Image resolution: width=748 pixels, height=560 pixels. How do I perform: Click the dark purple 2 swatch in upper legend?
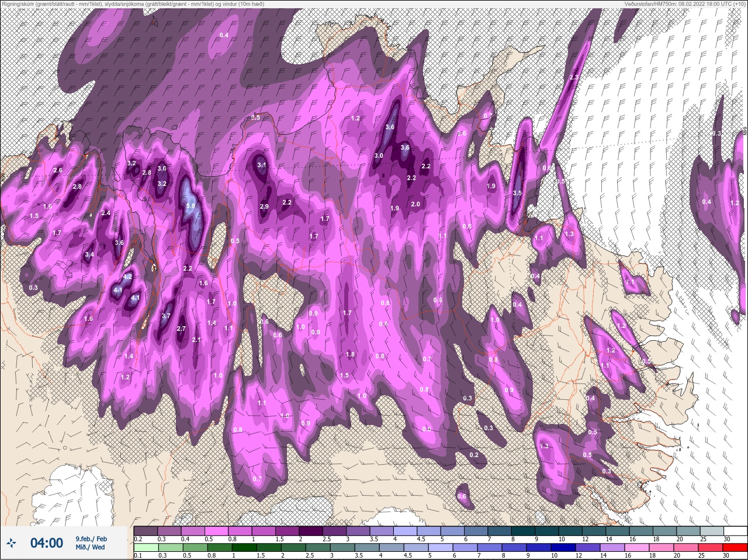coord(311,530)
